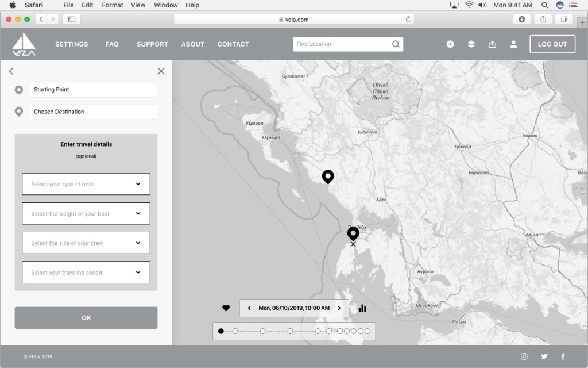Click the search magnifier in Find Location
This screenshot has height=368, width=588.
[x=396, y=44]
